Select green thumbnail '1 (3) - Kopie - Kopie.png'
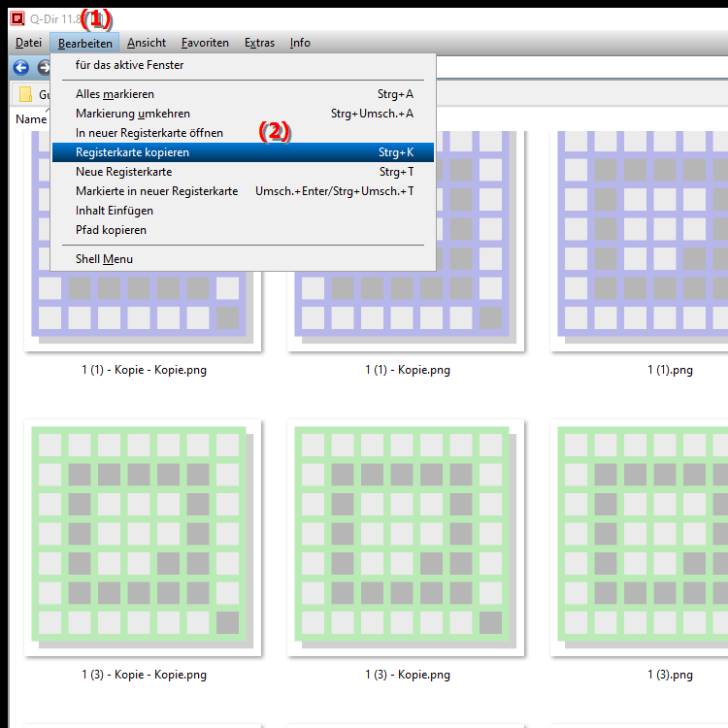The width and height of the screenshot is (728, 728). click(x=143, y=538)
